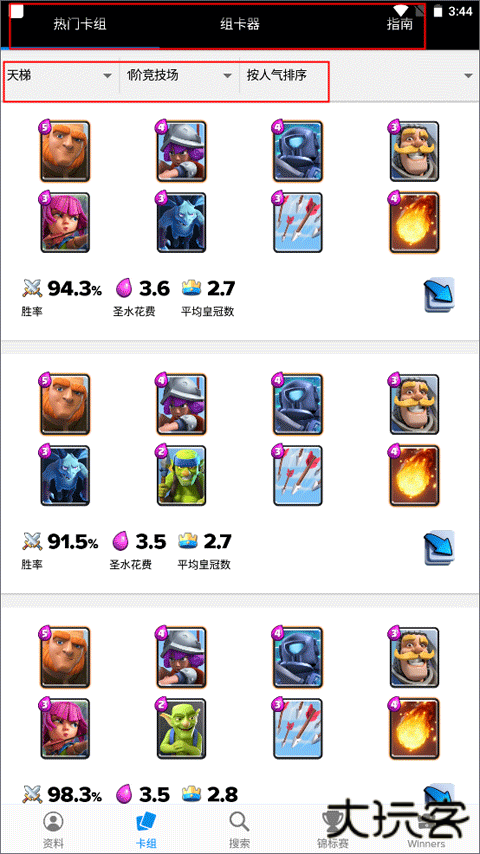Screen dimensions: 480x854
Task: Copy the first deck using blue arrow icon
Action: [x=440, y=295]
